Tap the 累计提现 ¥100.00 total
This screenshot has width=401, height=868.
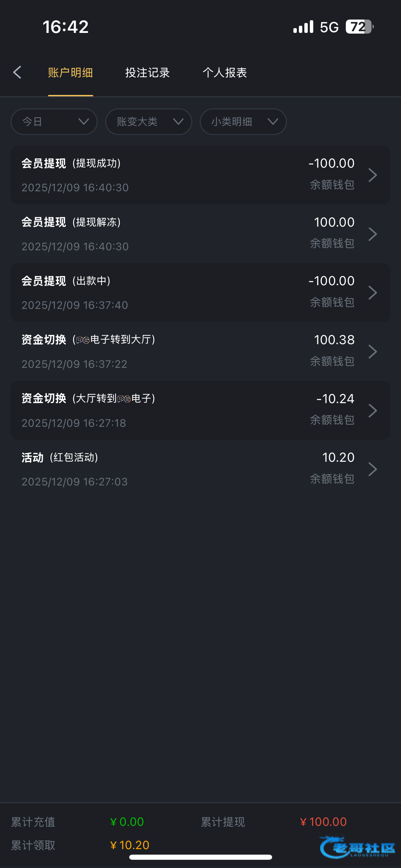click(x=323, y=822)
